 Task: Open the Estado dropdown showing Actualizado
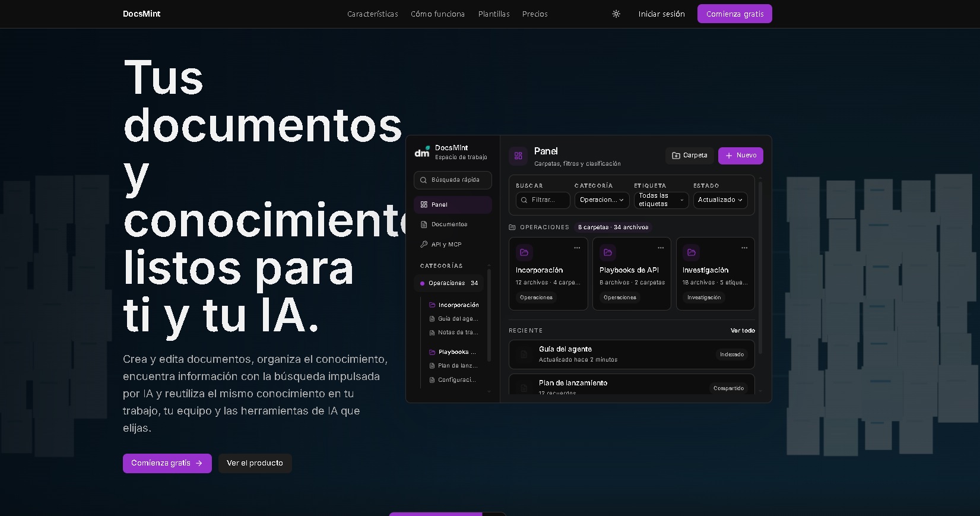pos(721,200)
